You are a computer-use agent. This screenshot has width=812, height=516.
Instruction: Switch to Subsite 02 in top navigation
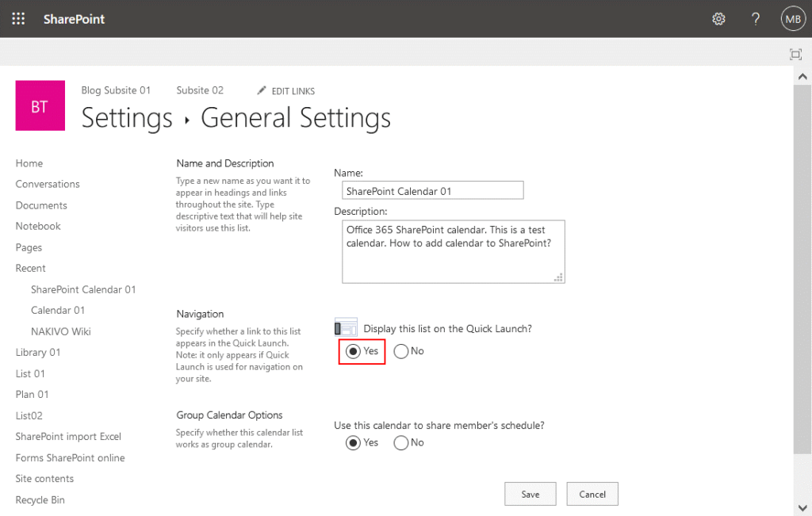(199, 90)
